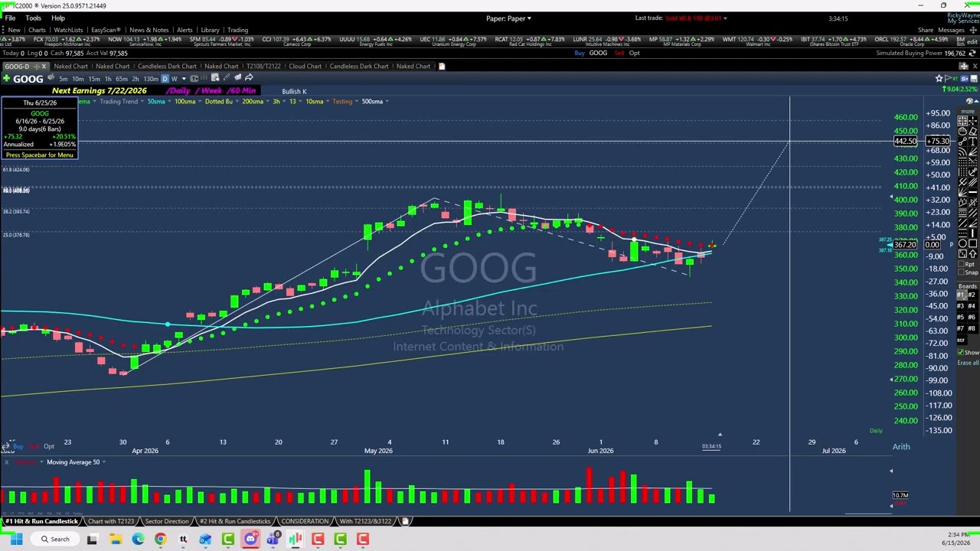Image resolution: width=980 pixels, height=551 pixels.
Task: Open Discord from the taskbar
Action: click(x=250, y=540)
